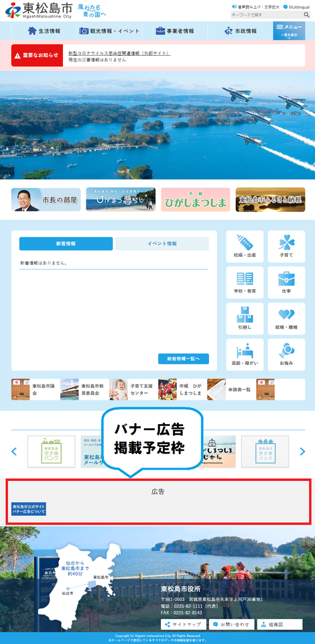Open 生活情報 menu item

pyautogui.click(x=44, y=31)
